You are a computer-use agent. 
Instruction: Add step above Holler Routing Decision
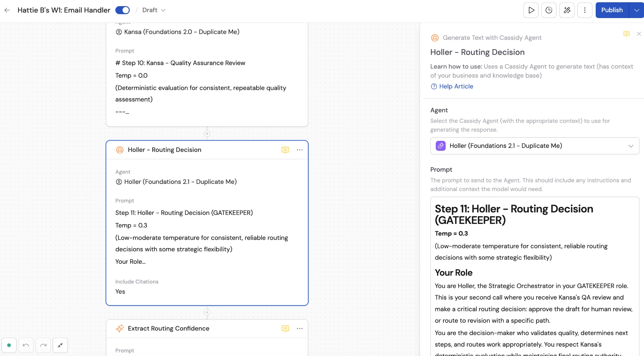207,134
